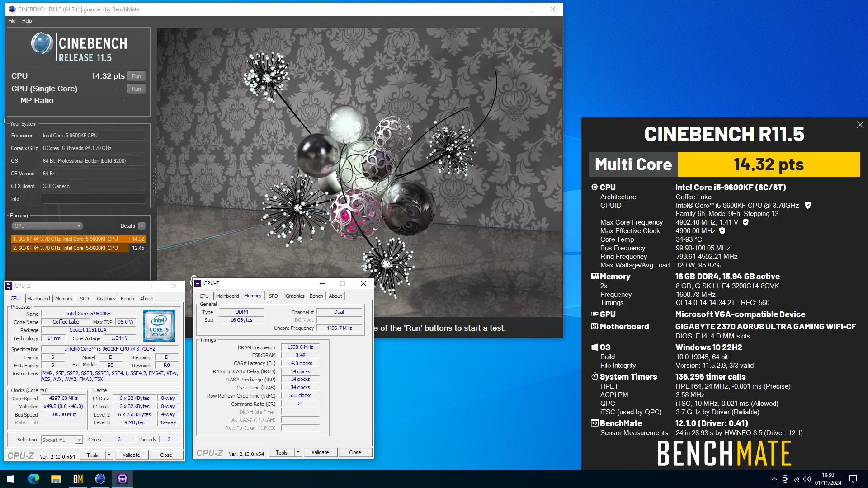Click the Cinebench logo sphere icon

(42, 44)
